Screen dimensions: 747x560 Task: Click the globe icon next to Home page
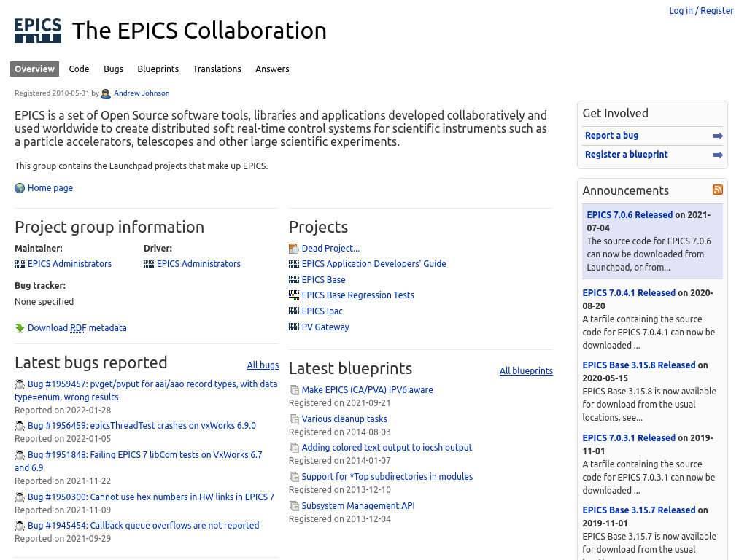[x=20, y=188]
